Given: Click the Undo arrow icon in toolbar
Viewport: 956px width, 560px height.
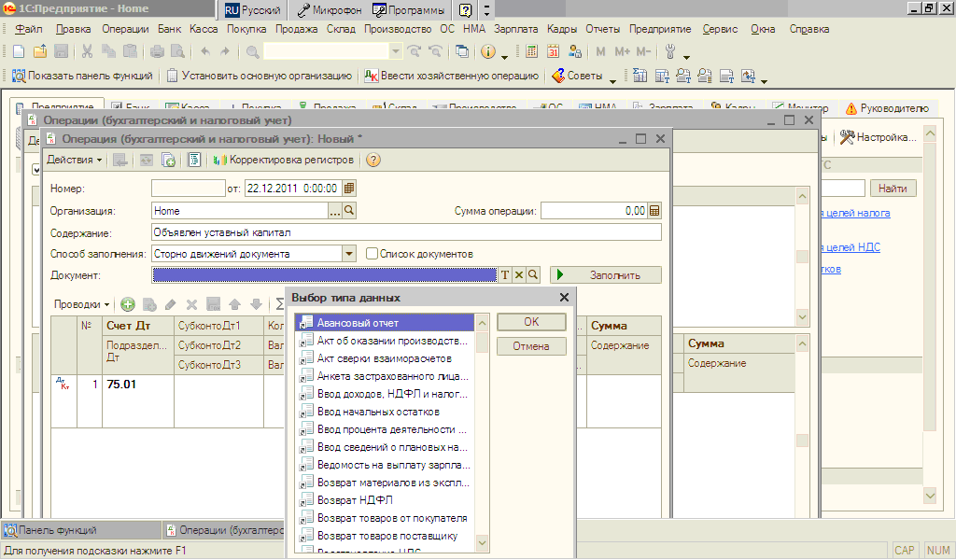Looking at the screenshot, I should click(x=205, y=51).
